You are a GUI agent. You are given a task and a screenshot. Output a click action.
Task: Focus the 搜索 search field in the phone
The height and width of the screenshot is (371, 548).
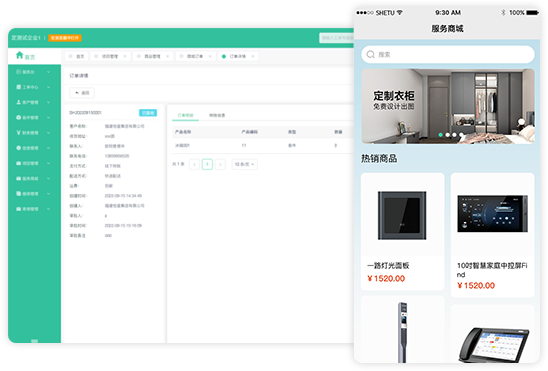click(448, 54)
